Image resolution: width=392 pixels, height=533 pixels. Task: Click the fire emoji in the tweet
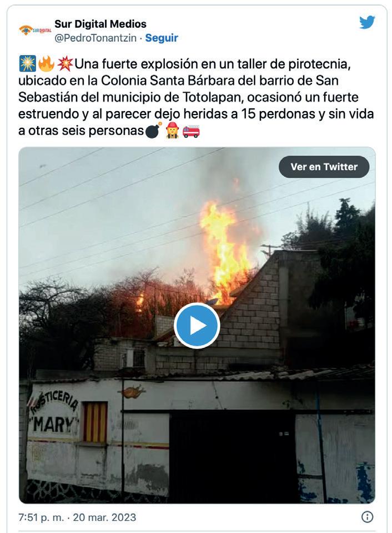click(46, 64)
